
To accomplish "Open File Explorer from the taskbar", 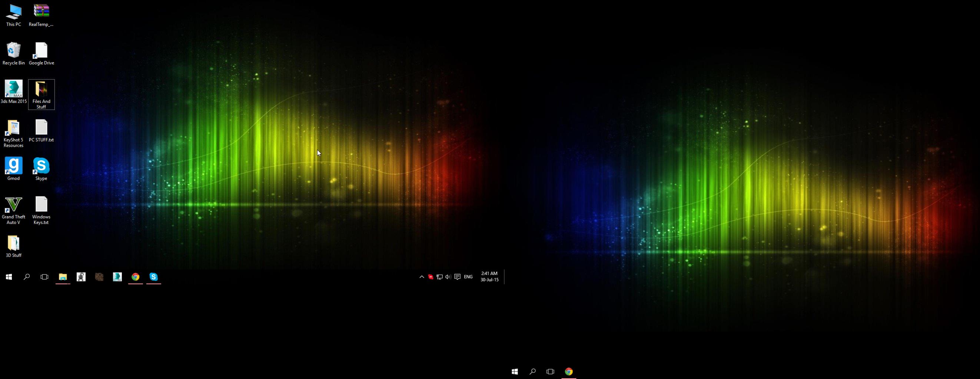I will coord(63,277).
